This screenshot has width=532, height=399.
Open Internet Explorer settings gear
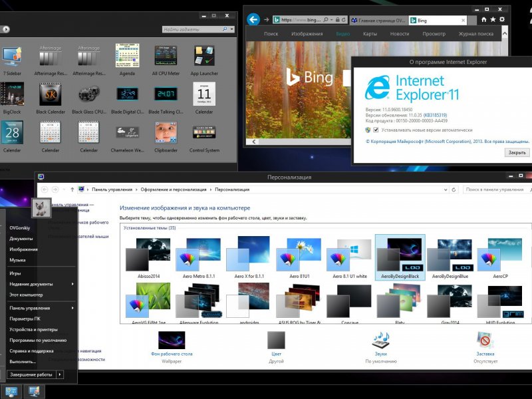pos(502,20)
